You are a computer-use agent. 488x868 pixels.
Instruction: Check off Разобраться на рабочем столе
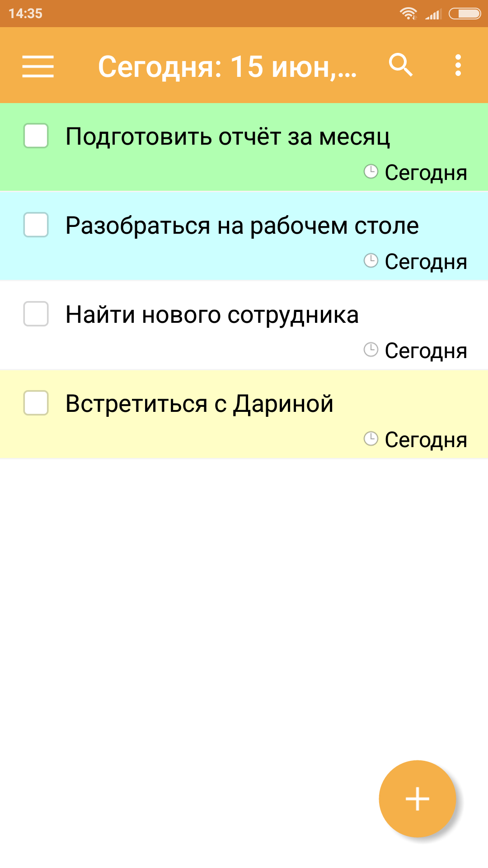[x=36, y=225]
